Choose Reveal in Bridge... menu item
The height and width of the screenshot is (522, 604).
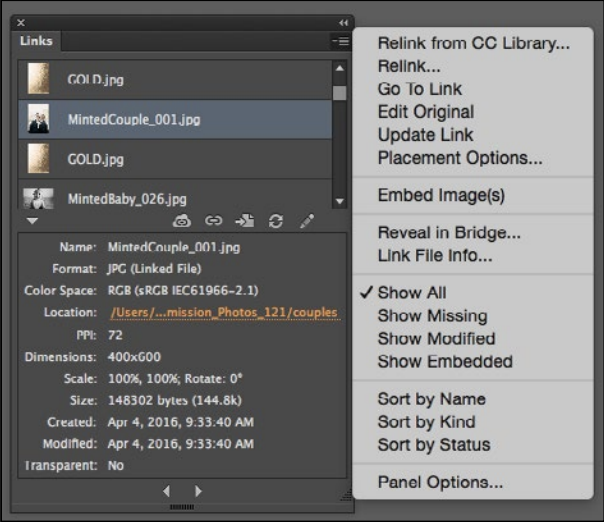tap(449, 233)
